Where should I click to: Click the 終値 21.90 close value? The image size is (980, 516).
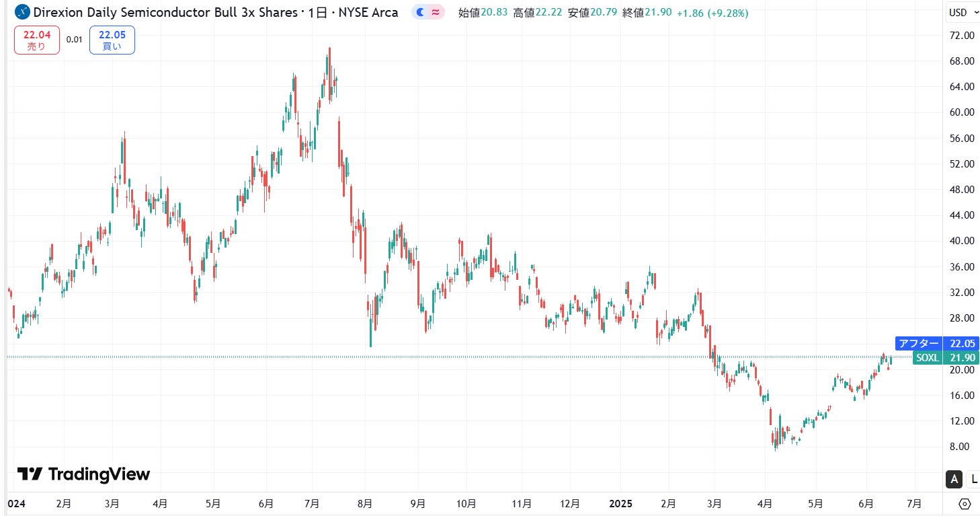pyautogui.click(x=647, y=13)
